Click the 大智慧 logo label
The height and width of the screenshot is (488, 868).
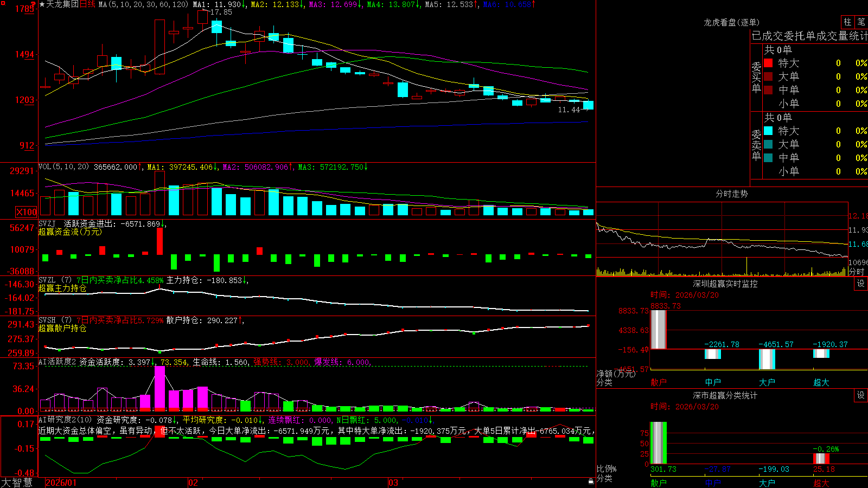tap(17, 483)
